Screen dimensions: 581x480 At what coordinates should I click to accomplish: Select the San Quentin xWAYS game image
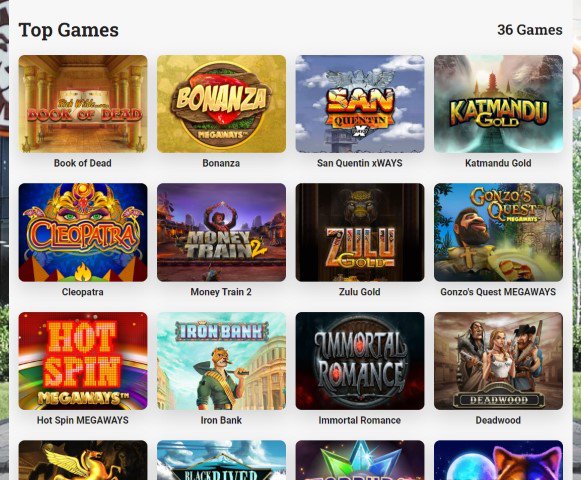click(360, 104)
